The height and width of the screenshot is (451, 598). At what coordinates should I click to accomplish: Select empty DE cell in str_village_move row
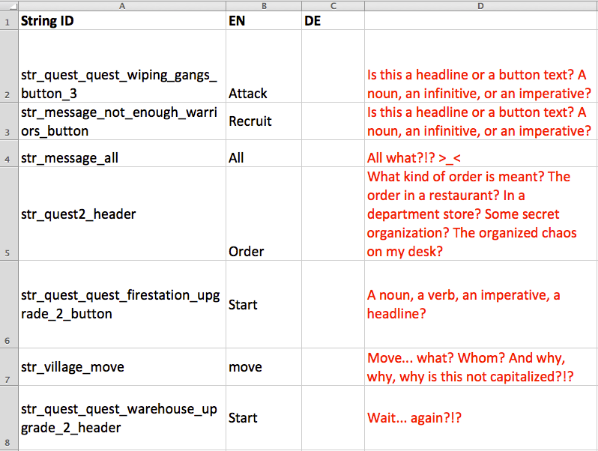point(333,367)
